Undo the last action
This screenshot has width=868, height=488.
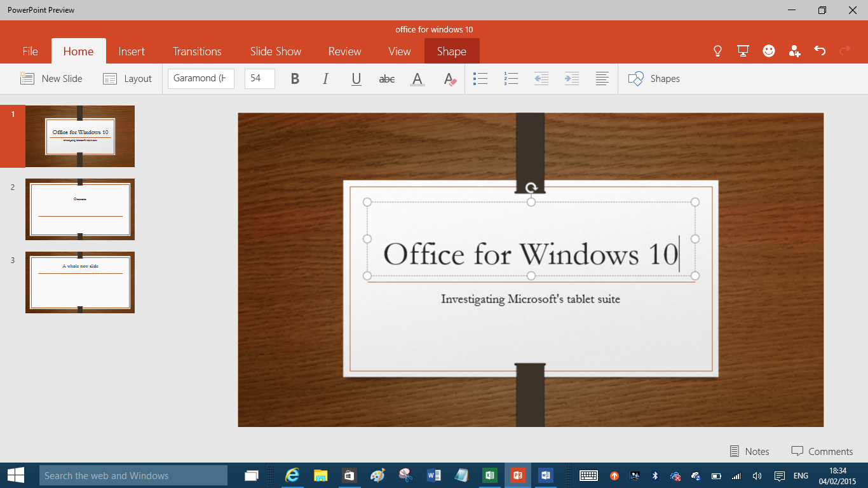coord(819,51)
